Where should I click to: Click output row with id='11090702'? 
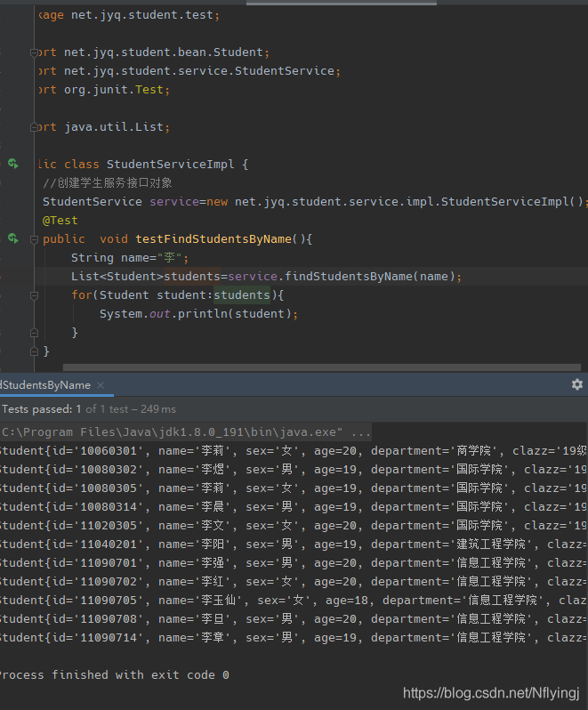pos(294,581)
